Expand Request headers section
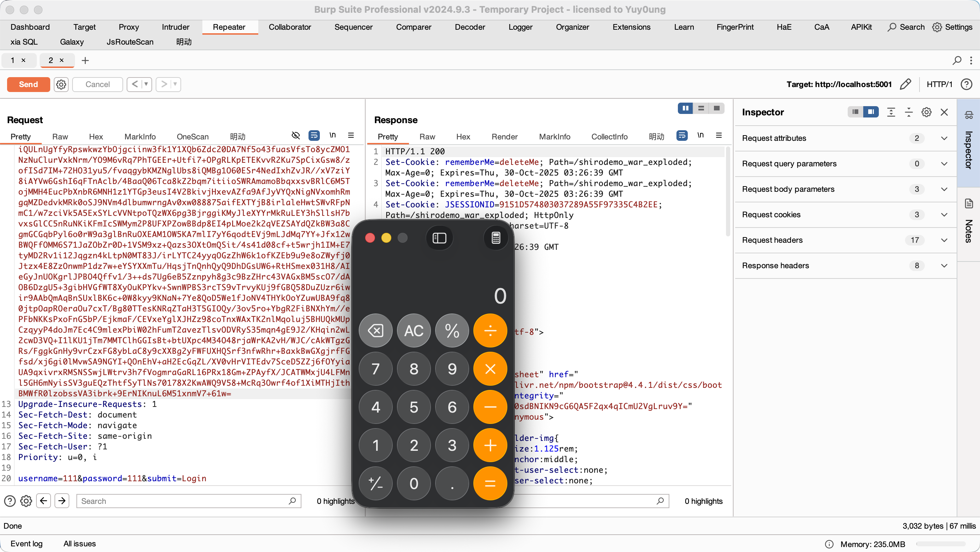This screenshot has width=980, height=552. [x=944, y=240]
